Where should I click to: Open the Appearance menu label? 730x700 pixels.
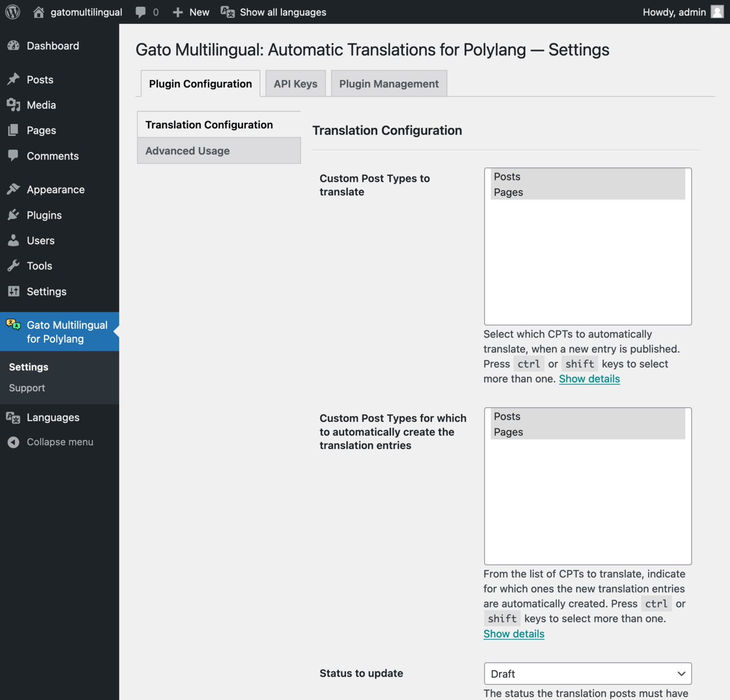[x=56, y=189]
